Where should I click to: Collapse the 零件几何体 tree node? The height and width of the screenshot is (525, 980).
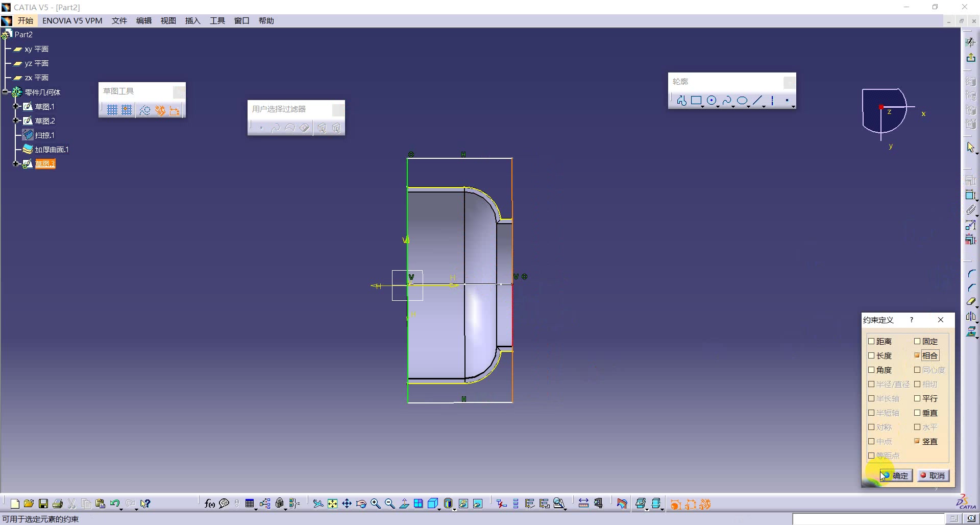6,92
